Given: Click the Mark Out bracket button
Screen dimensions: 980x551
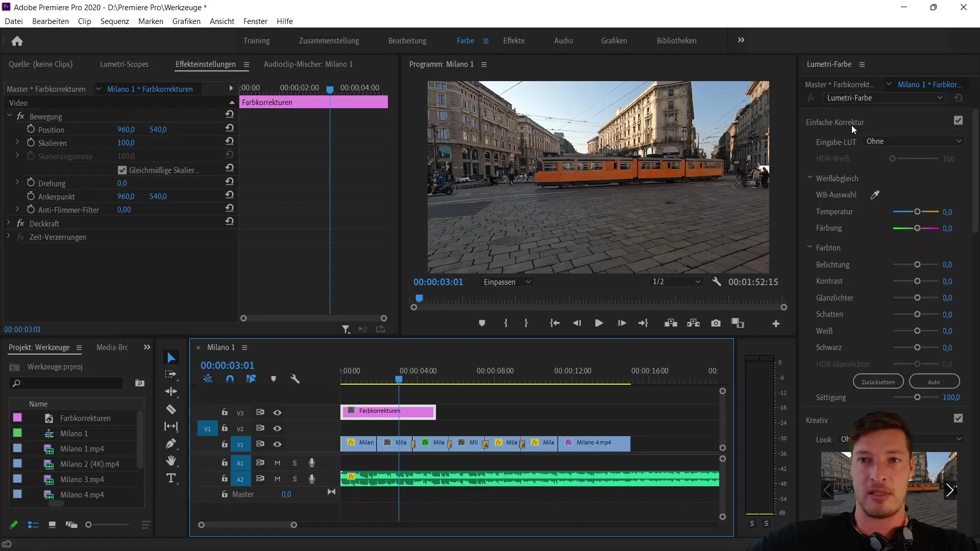Looking at the screenshot, I should coord(526,323).
